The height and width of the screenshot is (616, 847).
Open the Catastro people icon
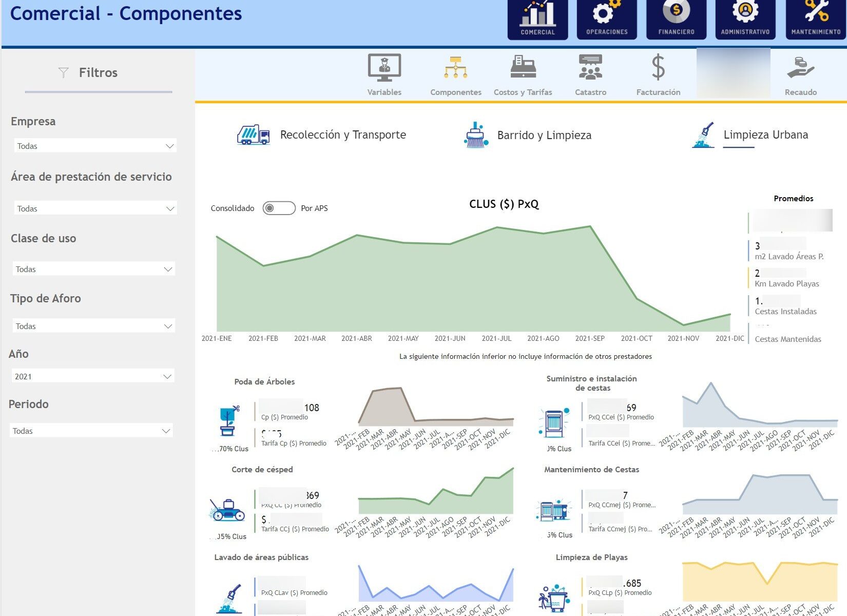(x=590, y=69)
